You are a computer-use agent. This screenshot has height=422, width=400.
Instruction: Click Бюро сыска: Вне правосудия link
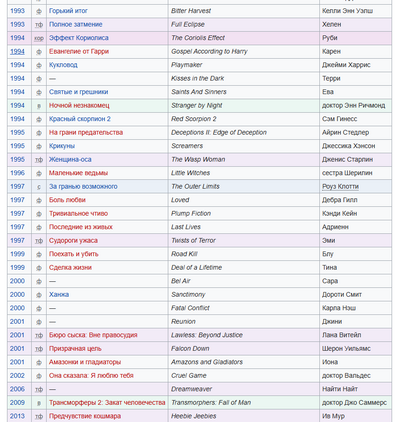93,335
